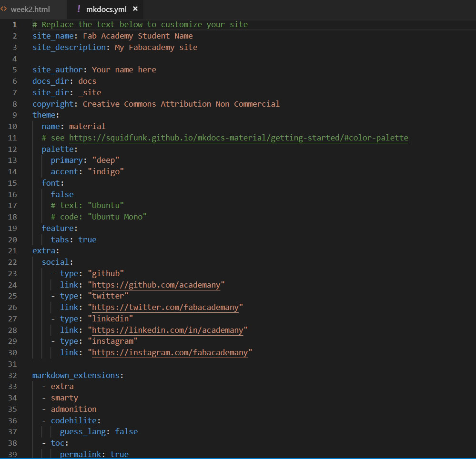
Task: Click the YAML exclamation icon on mkdocs.yml tab
Action: 79,9
